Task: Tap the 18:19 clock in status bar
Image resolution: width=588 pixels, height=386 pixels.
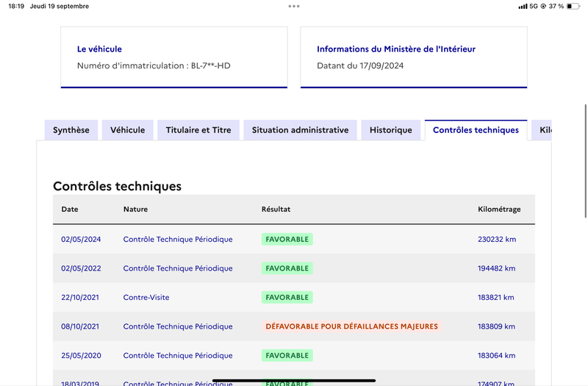Action: point(16,6)
